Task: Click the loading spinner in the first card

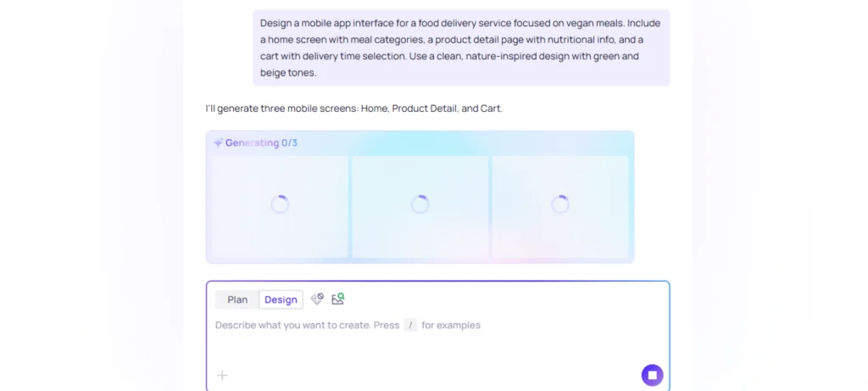Action: 280,204
